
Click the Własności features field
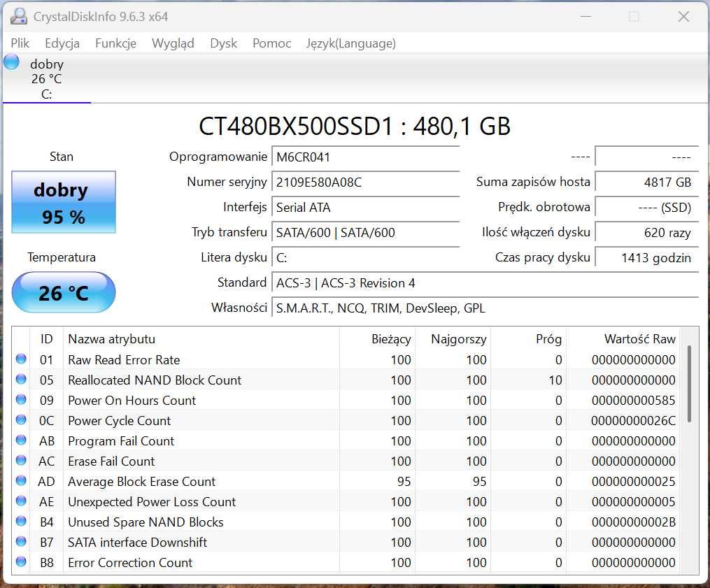click(x=485, y=308)
